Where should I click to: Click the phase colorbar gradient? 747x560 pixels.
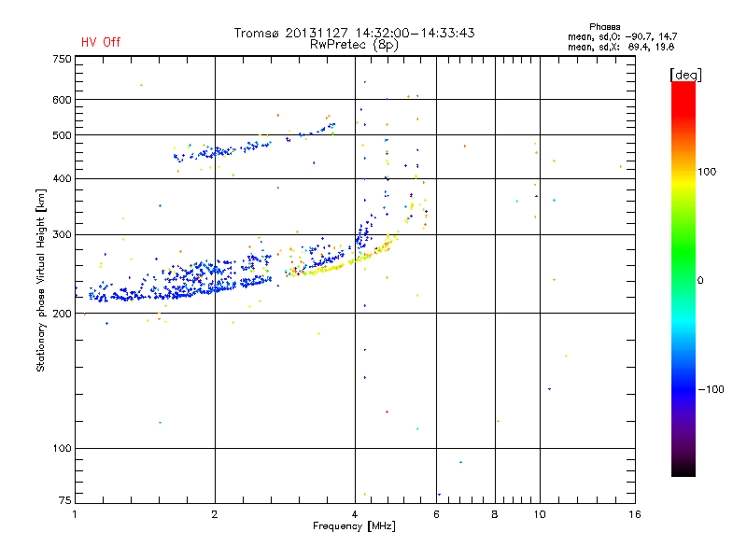(x=684, y=279)
